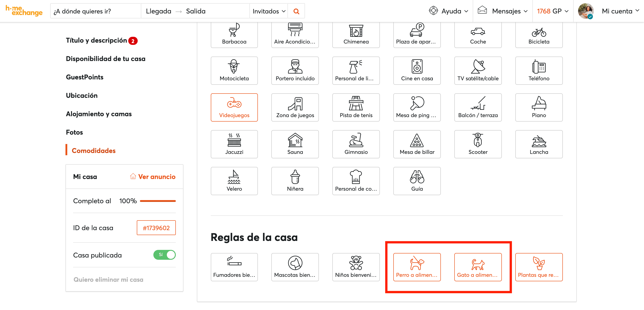This screenshot has width=644, height=310.
Task: Click Quiero eliminar mi casa link
Action: click(108, 279)
